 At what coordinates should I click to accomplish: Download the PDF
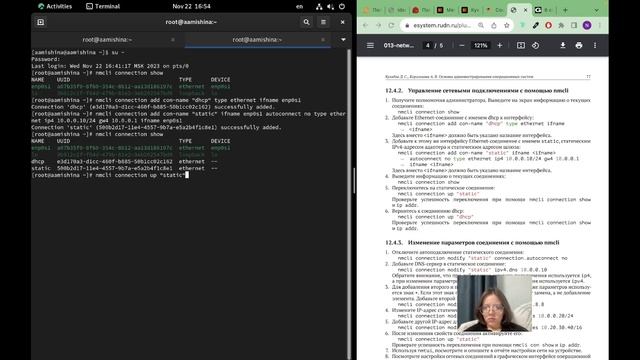(563, 45)
